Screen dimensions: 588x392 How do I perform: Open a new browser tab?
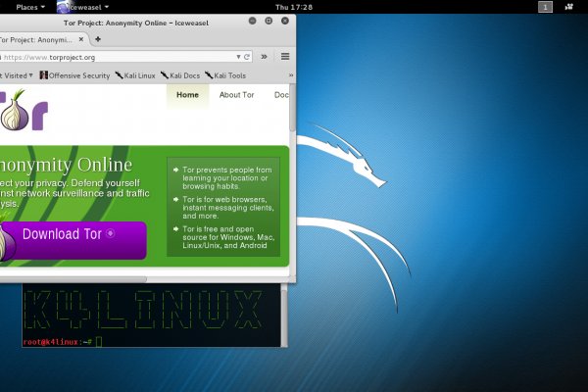tap(97, 39)
